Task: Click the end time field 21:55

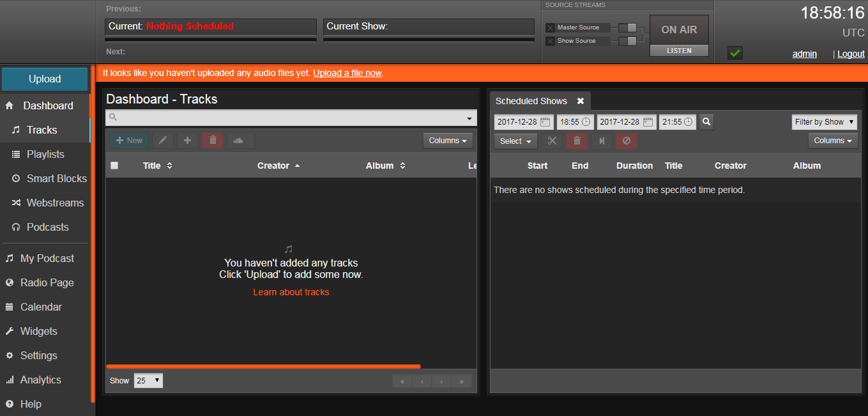Action: (x=678, y=122)
